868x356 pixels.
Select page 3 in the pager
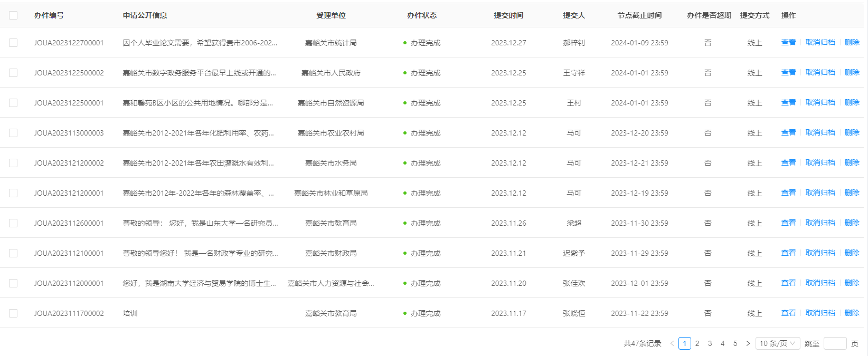click(710, 343)
